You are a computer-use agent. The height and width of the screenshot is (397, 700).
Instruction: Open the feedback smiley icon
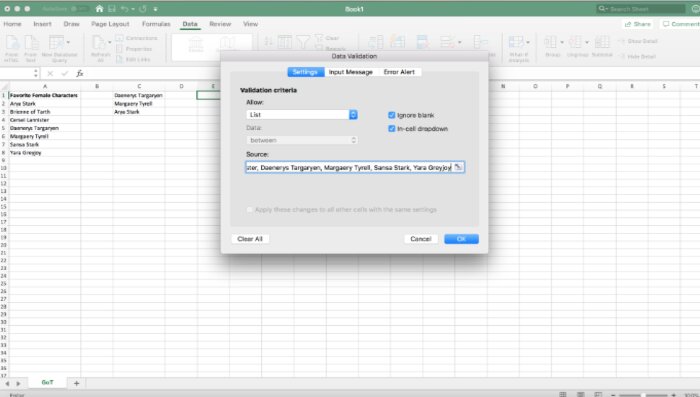[696, 8]
